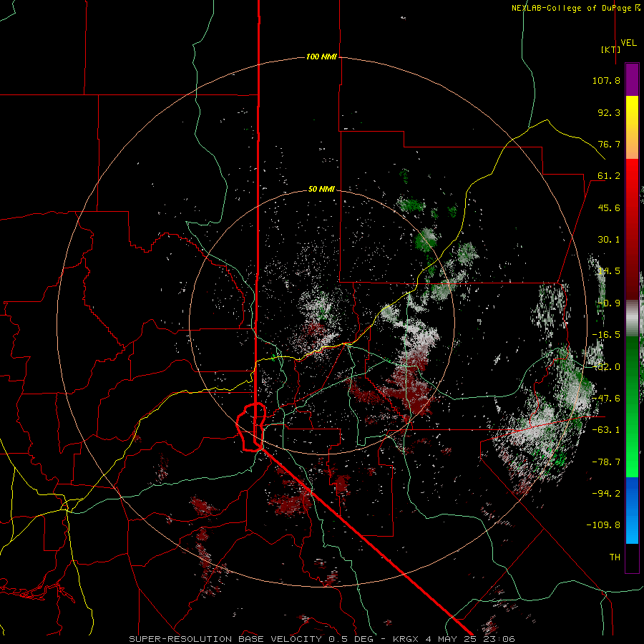Select the -0.9 velocity scale value
Image resolution: width=644 pixels, height=644 pixels.
click(x=609, y=303)
